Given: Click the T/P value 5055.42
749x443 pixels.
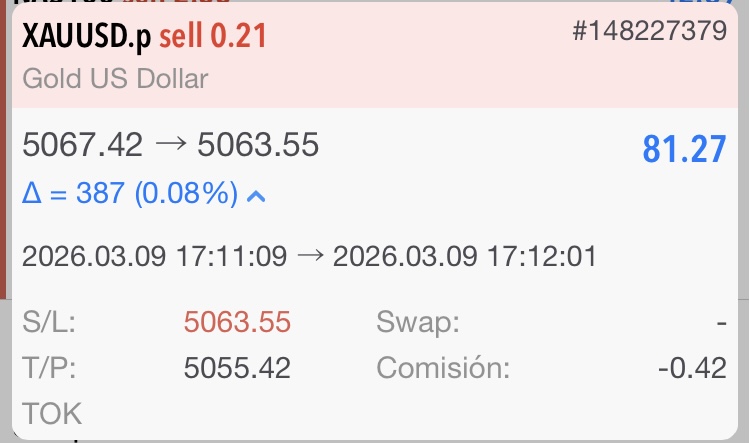Looking at the screenshot, I should coord(237,368).
